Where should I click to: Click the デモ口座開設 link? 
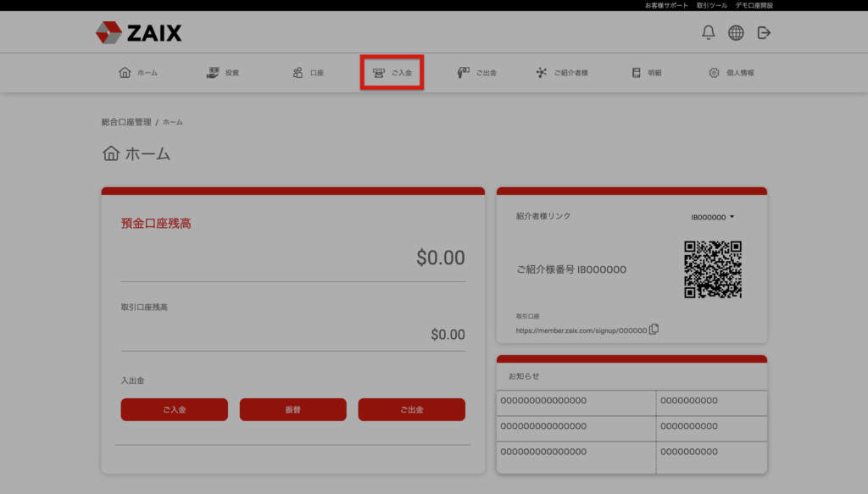pyautogui.click(x=754, y=5)
